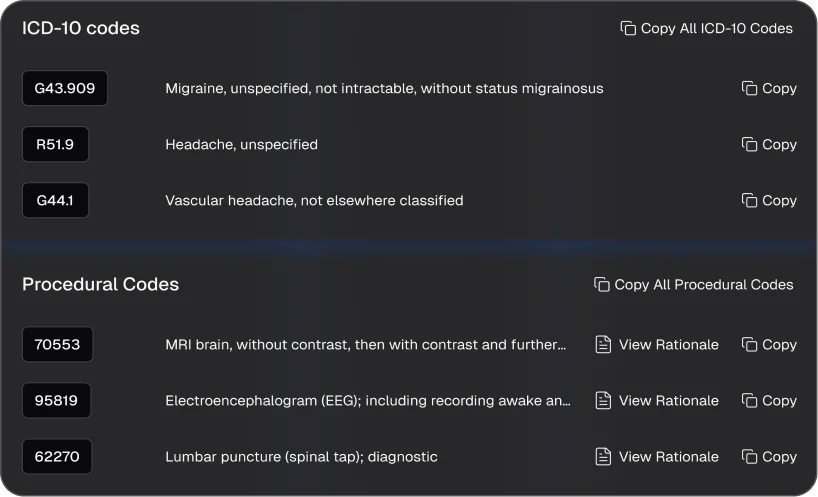Select the G43.909 code badge

click(65, 88)
